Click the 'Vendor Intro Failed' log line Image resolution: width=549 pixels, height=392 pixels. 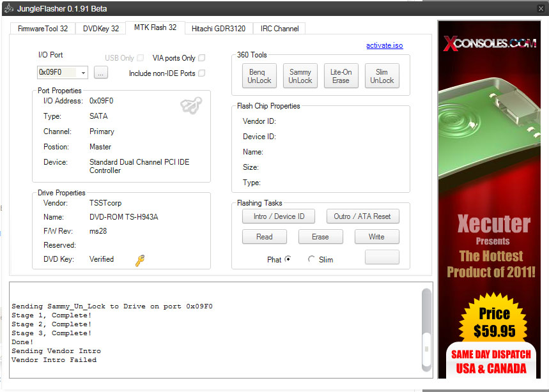(x=54, y=360)
